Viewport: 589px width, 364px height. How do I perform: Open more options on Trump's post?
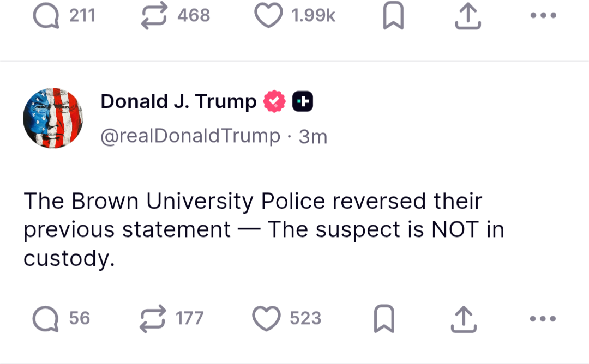[x=543, y=318]
